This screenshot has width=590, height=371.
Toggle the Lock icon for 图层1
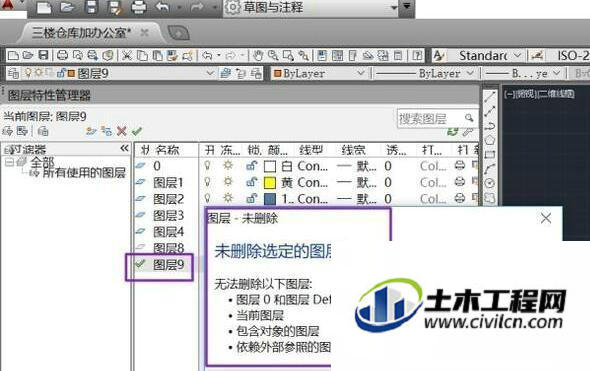(x=252, y=182)
